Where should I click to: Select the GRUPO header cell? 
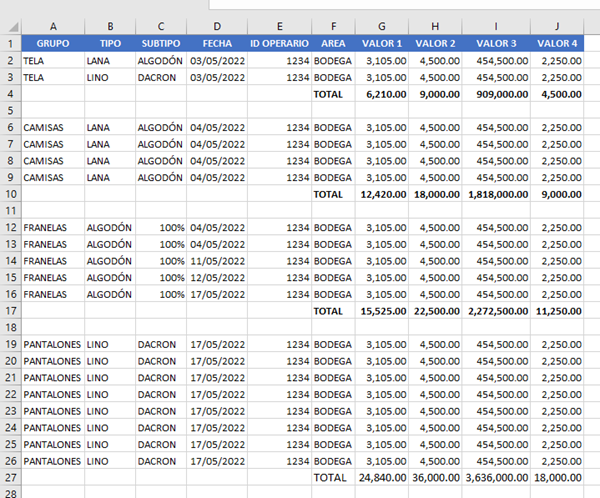[52, 44]
